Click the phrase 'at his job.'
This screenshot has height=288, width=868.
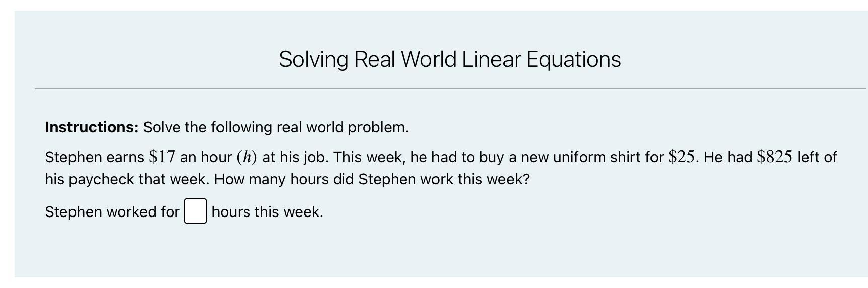click(296, 157)
